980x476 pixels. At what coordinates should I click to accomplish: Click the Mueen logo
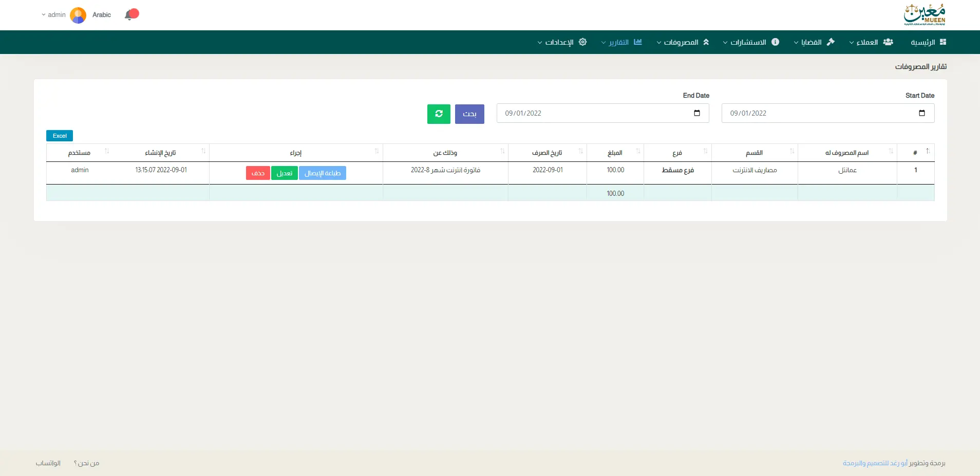924,15
